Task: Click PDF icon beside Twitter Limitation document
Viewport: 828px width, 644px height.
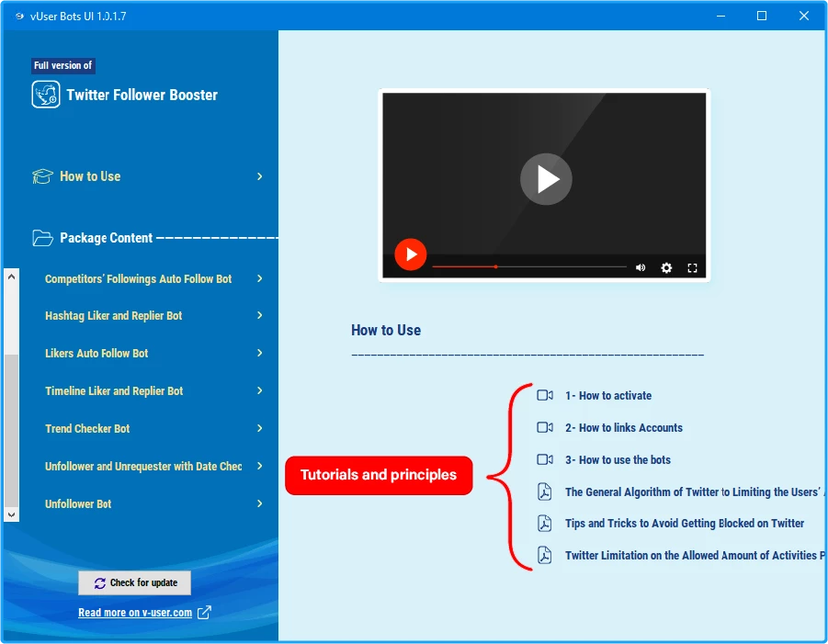Action: click(544, 555)
